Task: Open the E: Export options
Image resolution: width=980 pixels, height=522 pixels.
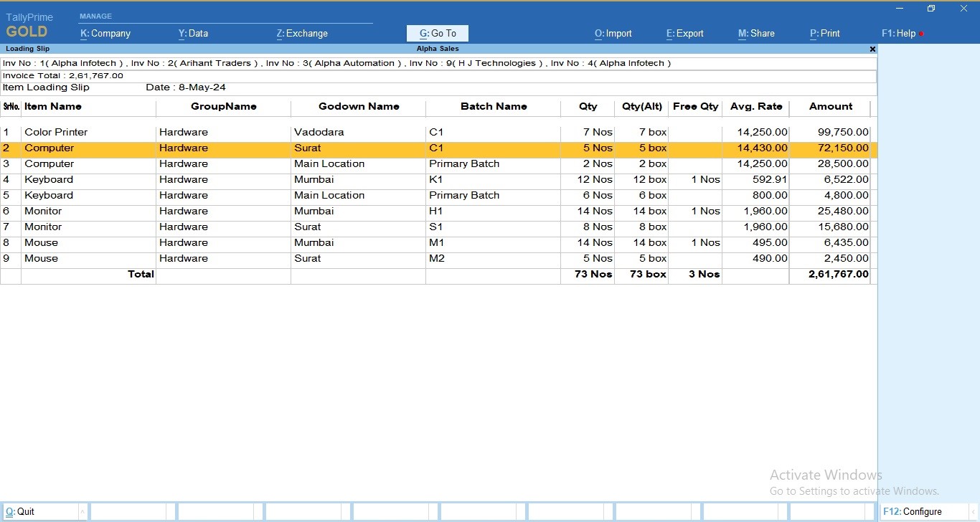Action: tap(684, 33)
